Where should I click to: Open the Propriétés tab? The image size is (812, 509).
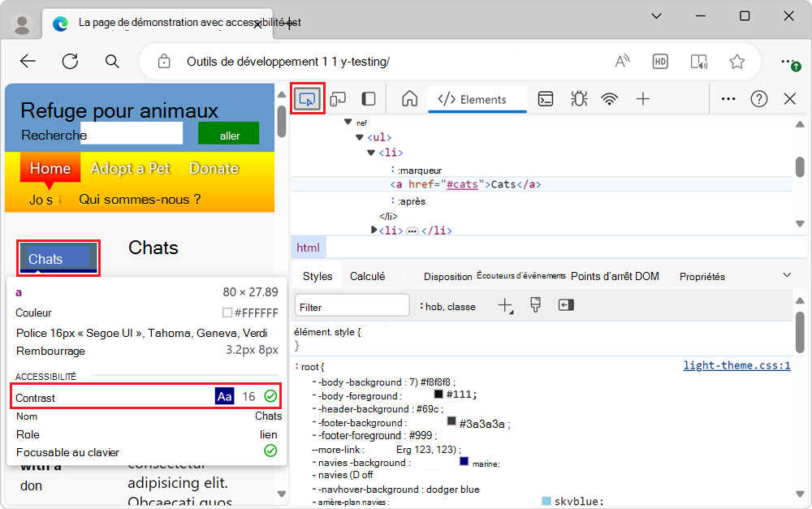(x=702, y=277)
